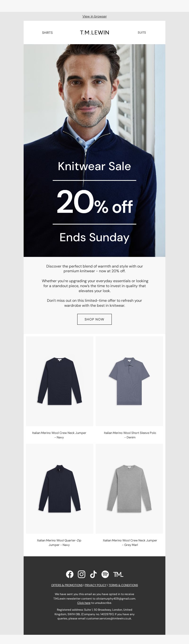Click the Knitwear Sale 20% off banner
The height and width of the screenshot is (644, 189).
[94, 151]
